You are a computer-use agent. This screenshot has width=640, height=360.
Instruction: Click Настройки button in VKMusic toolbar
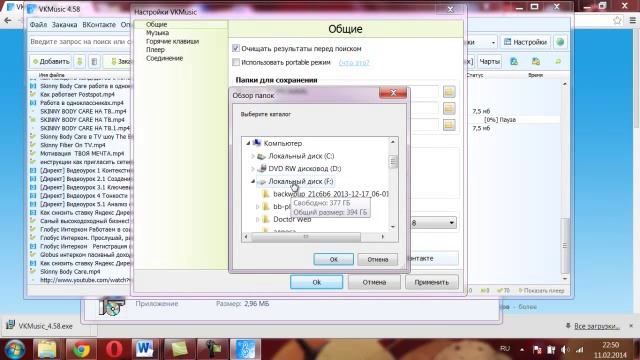tap(525, 42)
